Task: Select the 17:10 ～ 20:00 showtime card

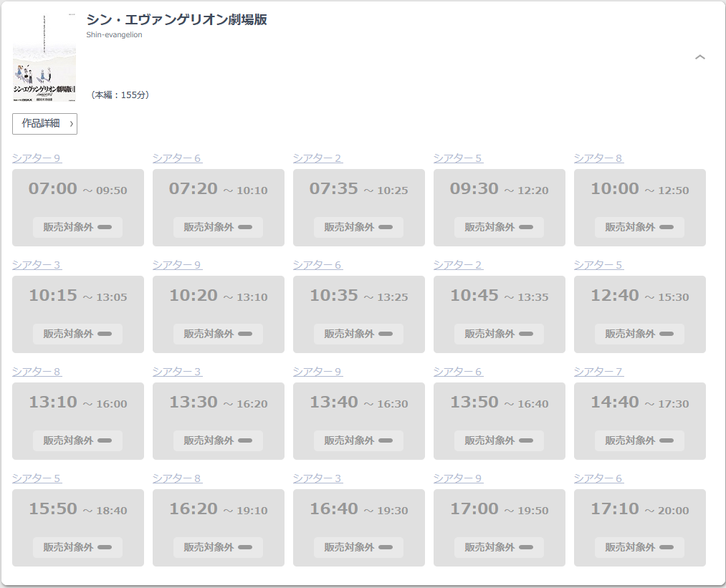Action: click(640, 528)
